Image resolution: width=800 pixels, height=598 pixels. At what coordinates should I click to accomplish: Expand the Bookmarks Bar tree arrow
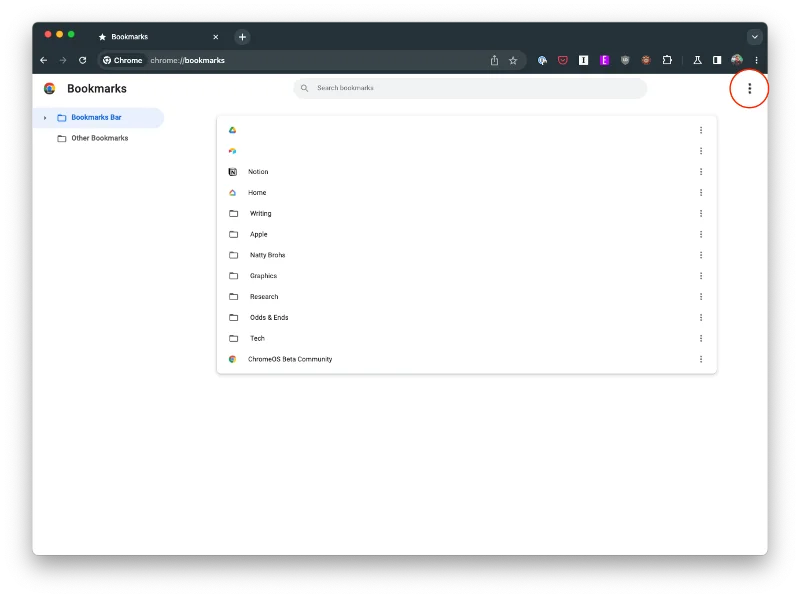tap(45, 118)
